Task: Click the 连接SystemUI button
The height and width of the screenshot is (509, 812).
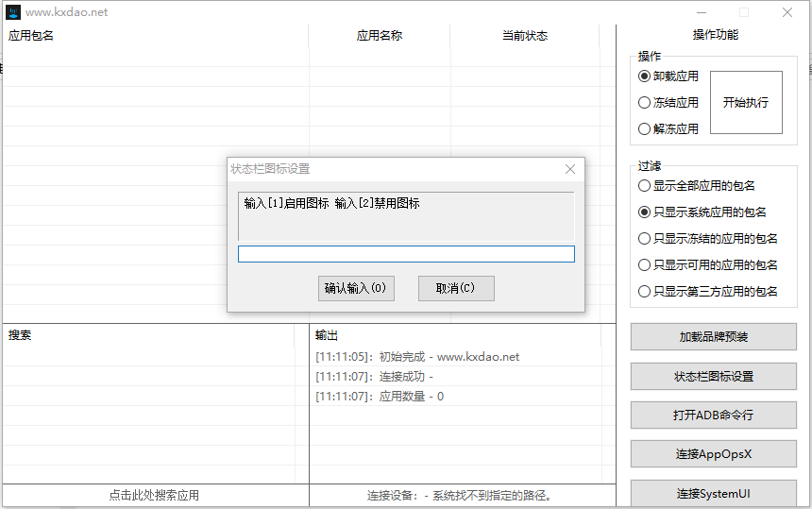Action: coord(714,493)
